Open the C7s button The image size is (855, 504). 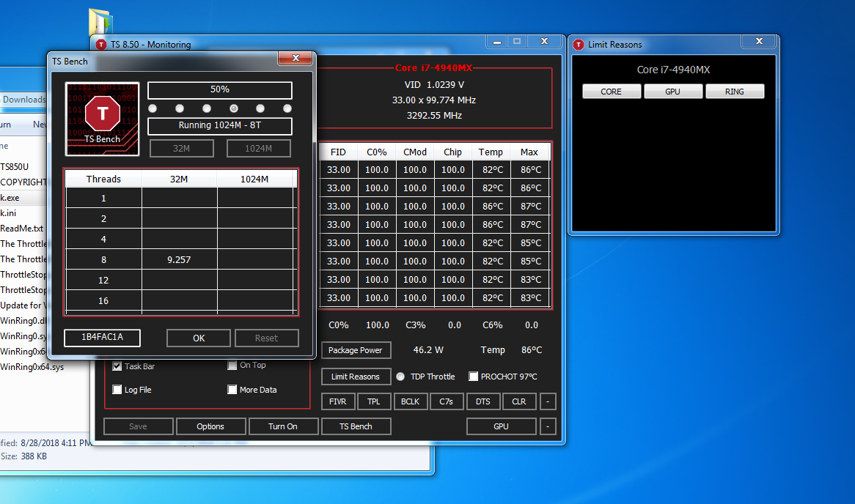tap(446, 401)
